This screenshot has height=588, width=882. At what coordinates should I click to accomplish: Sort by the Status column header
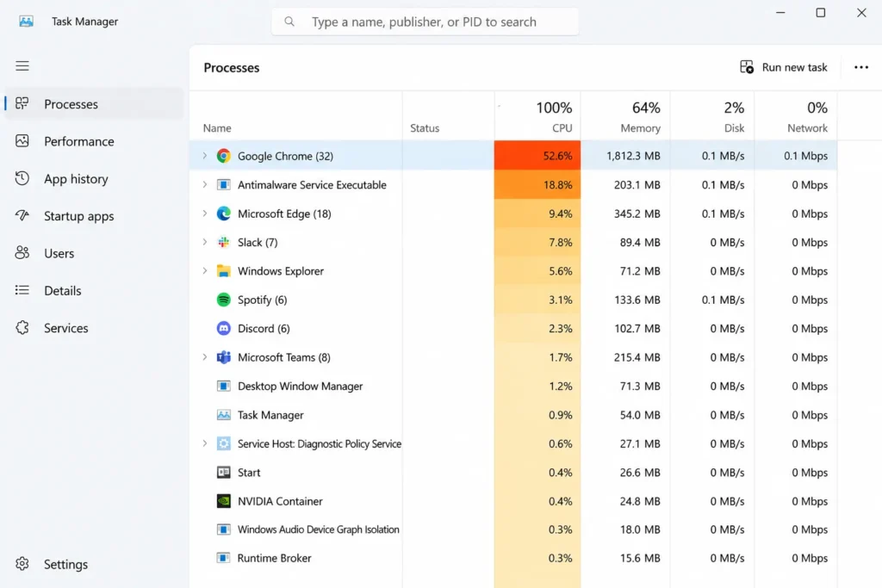(448, 116)
